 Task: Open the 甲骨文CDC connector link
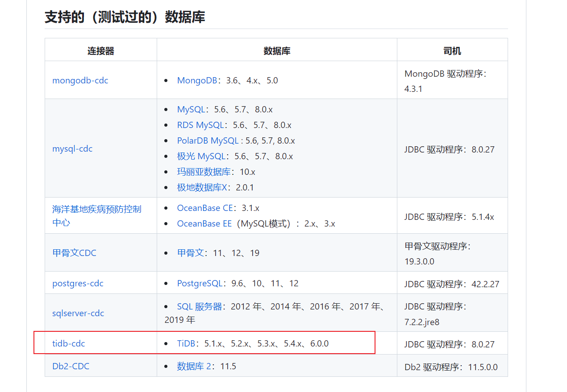(x=74, y=253)
